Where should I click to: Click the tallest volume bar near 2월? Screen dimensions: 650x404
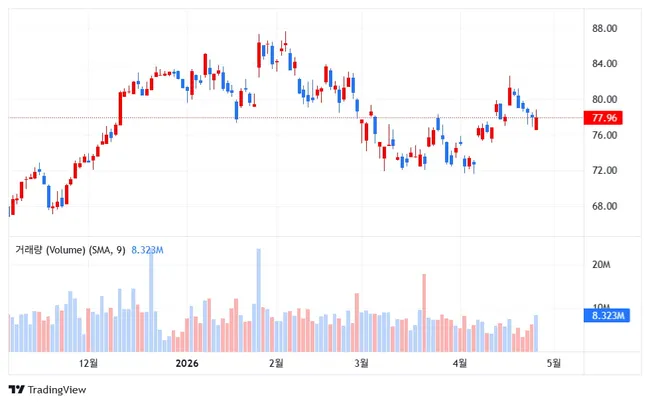[x=258, y=300]
